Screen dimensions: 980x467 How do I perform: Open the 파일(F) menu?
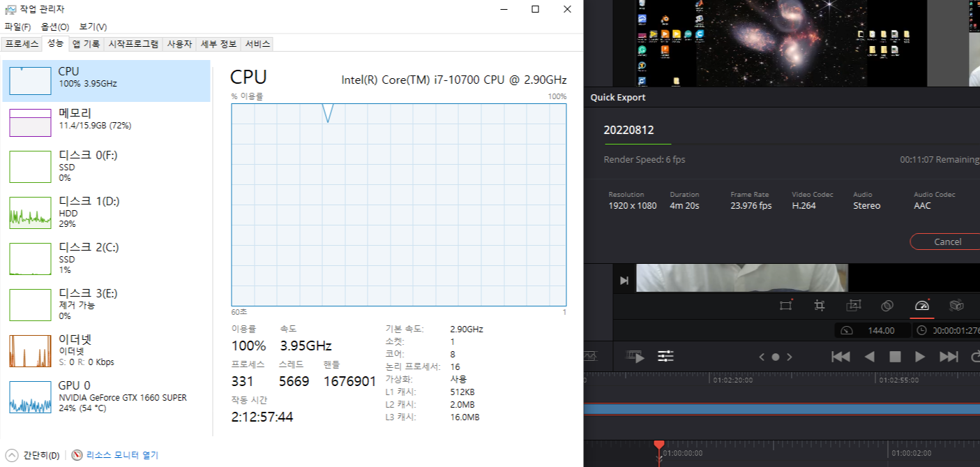17,27
